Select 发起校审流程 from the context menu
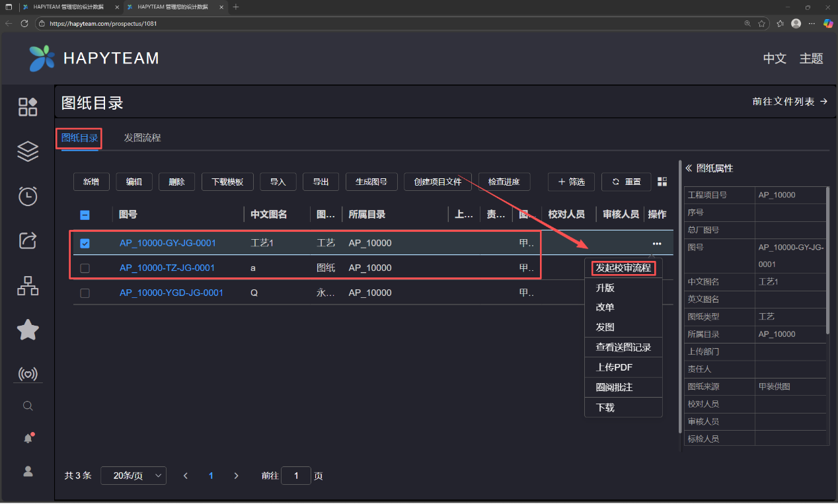838x504 pixels. click(623, 268)
